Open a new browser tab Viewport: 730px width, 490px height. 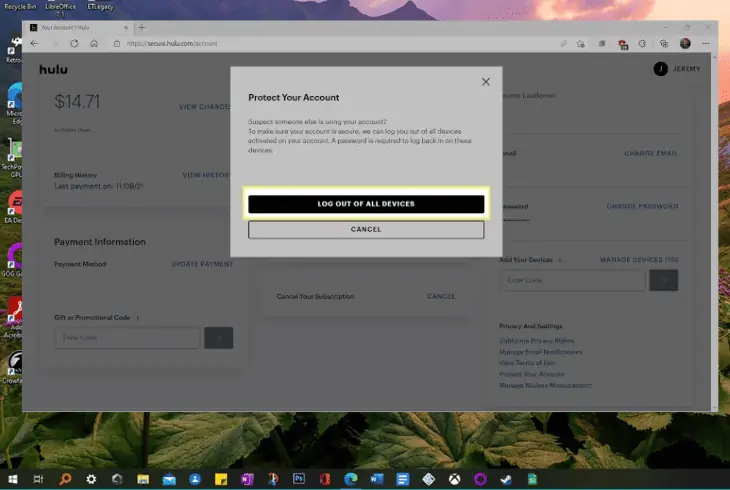pyautogui.click(x=142, y=27)
